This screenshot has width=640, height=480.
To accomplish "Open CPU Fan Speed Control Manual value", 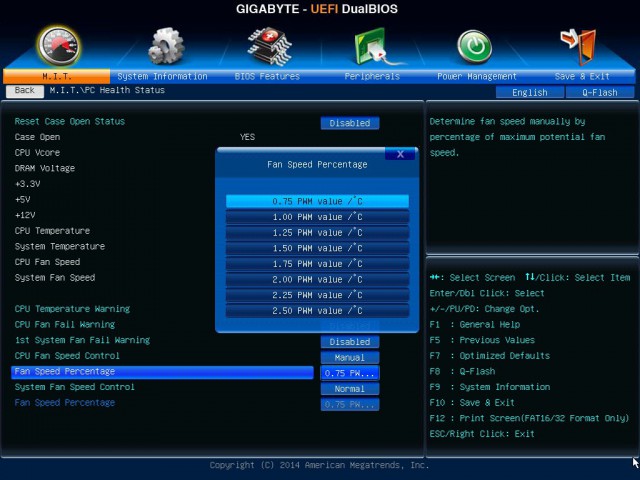I will [x=350, y=358].
